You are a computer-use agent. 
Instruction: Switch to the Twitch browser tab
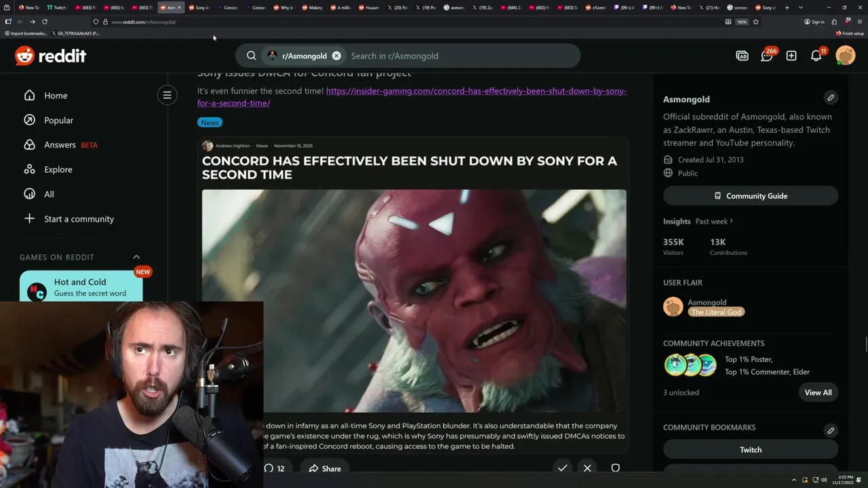(57, 7)
